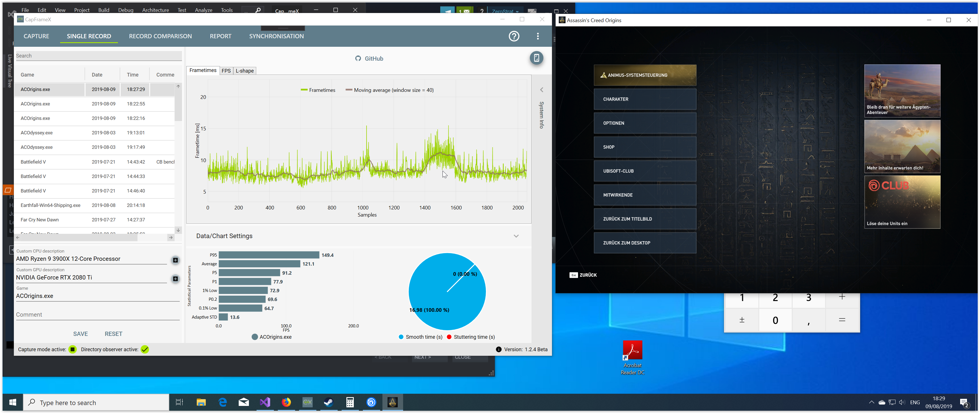Toggle the directory observer active indicator

(x=145, y=350)
